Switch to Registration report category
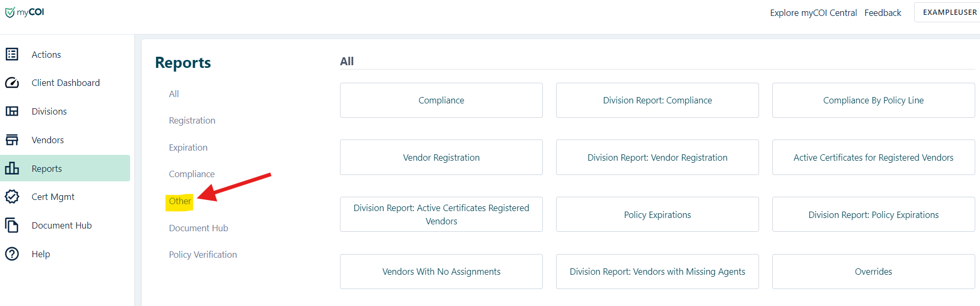This screenshot has width=980, height=306. 192,120
